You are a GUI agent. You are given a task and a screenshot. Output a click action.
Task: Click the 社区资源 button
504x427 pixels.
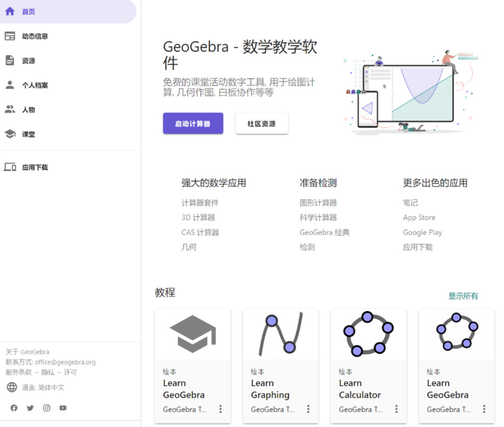point(261,123)
